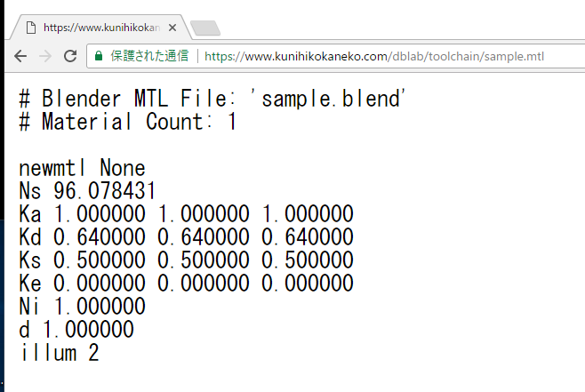This screenshot has width=585, height=392.
Task: Click the Forward arrow navigation button
Action: [44, 56]
